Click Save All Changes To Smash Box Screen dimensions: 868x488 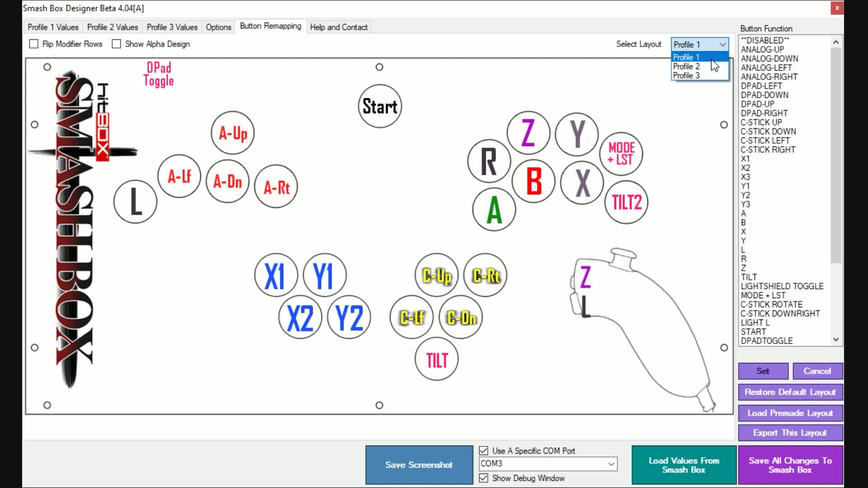point(790,465)
